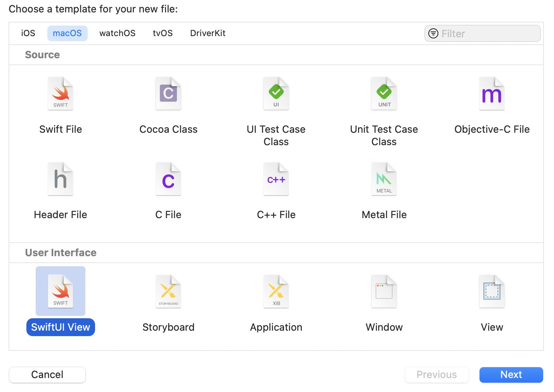Screen dimensions: 554x392
Task: Click the "Window" label
Action: click(x=384, y=327)
